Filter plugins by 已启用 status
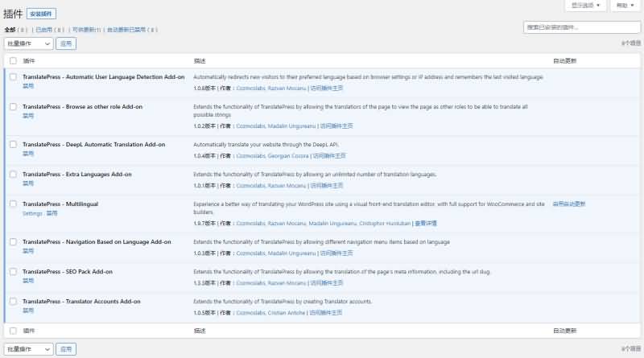Viewport: 644px width, 358px height. [44, 30]
